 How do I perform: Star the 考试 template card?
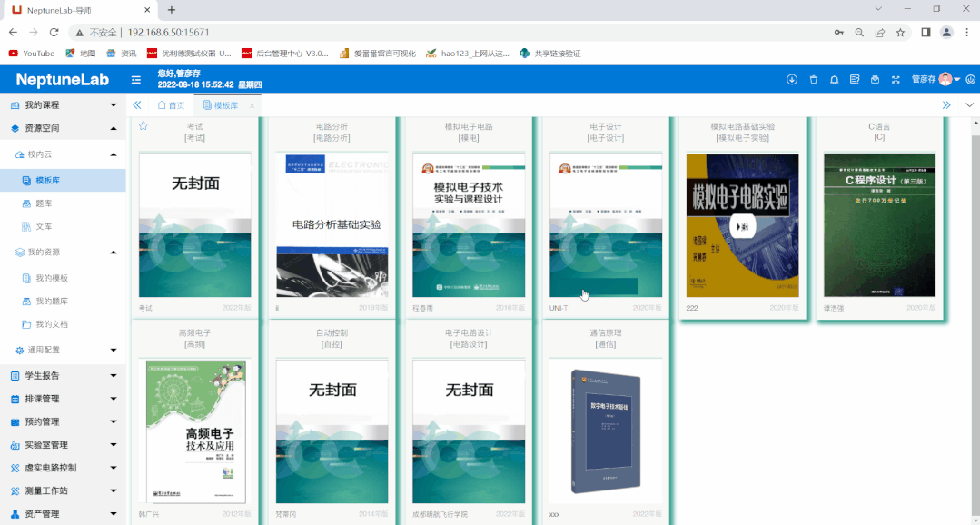click(144, 126)
